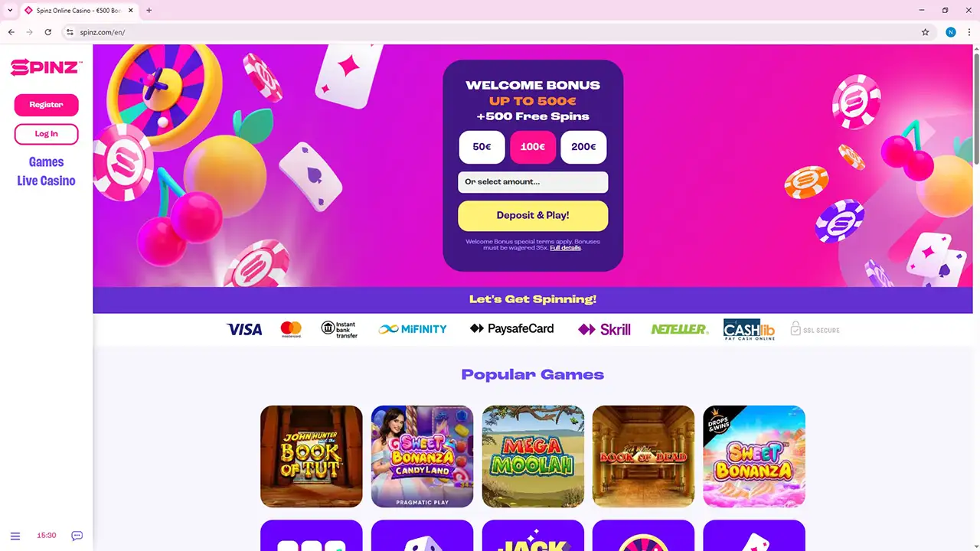Screen dimensions: 980x551
Task: Open the Chrome profile avatar
Action: 951,32
